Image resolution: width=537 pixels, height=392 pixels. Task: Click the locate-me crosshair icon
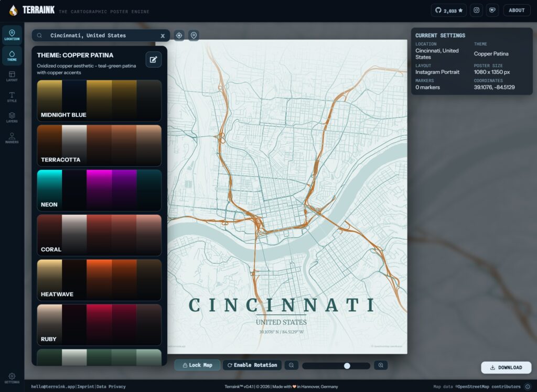point(179,36)
